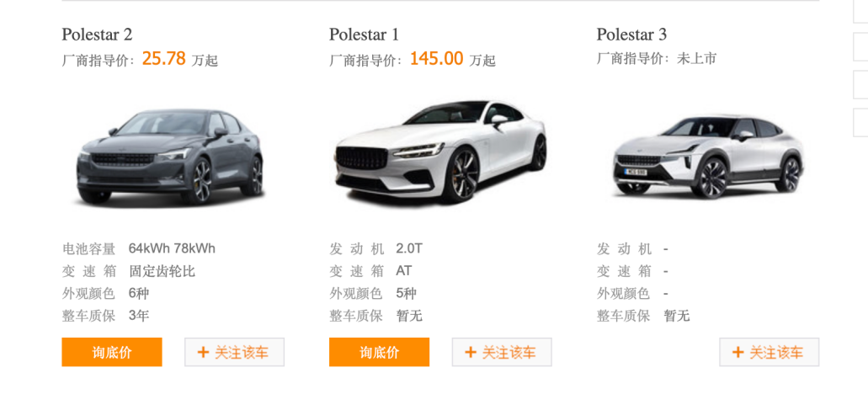
Task: Click 询底价 button for Polestar 2
Action: 112,352
